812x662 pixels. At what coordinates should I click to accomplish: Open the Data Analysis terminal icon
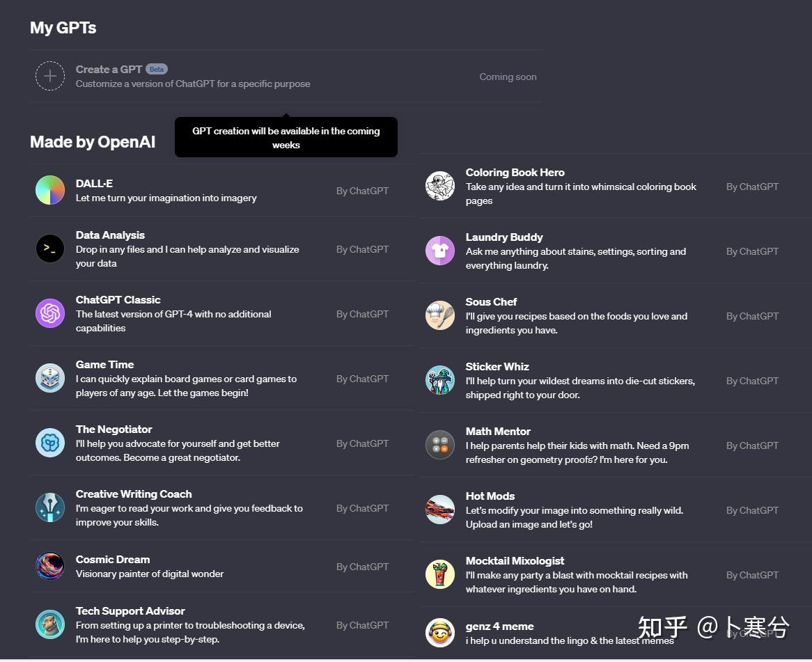(50, 249)
